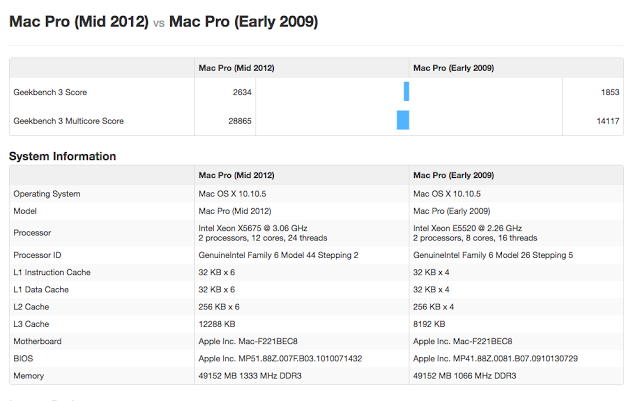The image size is (640, 401).
Task: Click the 2 processors, 8 cores, 16 threads line
Action: (475, 238)
